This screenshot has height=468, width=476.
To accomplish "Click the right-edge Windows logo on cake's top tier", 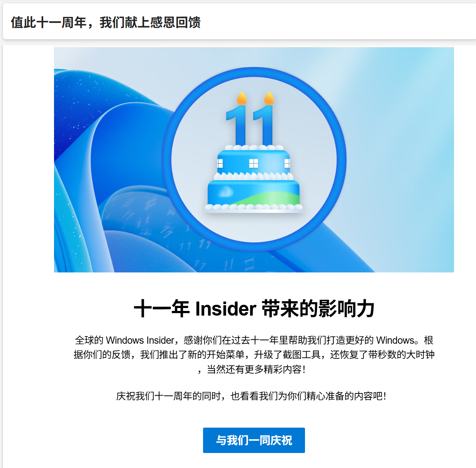I will 287,164.
